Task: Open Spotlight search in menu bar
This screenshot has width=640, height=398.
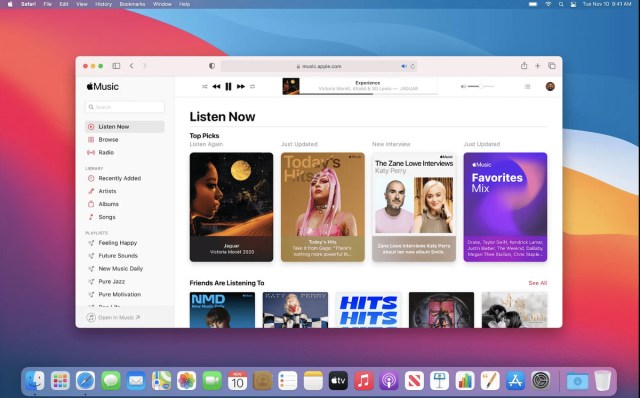Action: (561, 4)
